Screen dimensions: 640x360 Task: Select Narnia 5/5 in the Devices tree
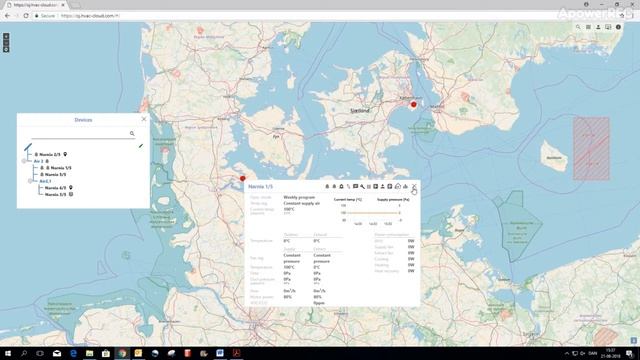(x=55, y=194)
